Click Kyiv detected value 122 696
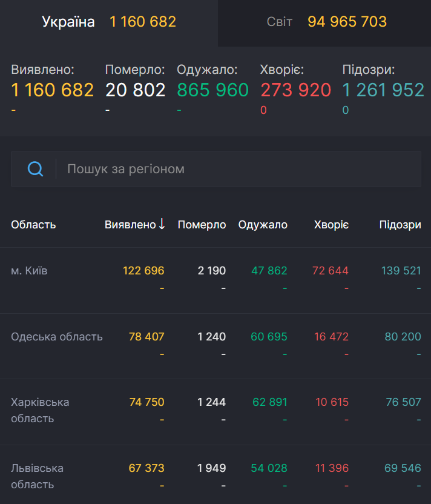Viewport: 431px width, 504px height. click(143, 271)
